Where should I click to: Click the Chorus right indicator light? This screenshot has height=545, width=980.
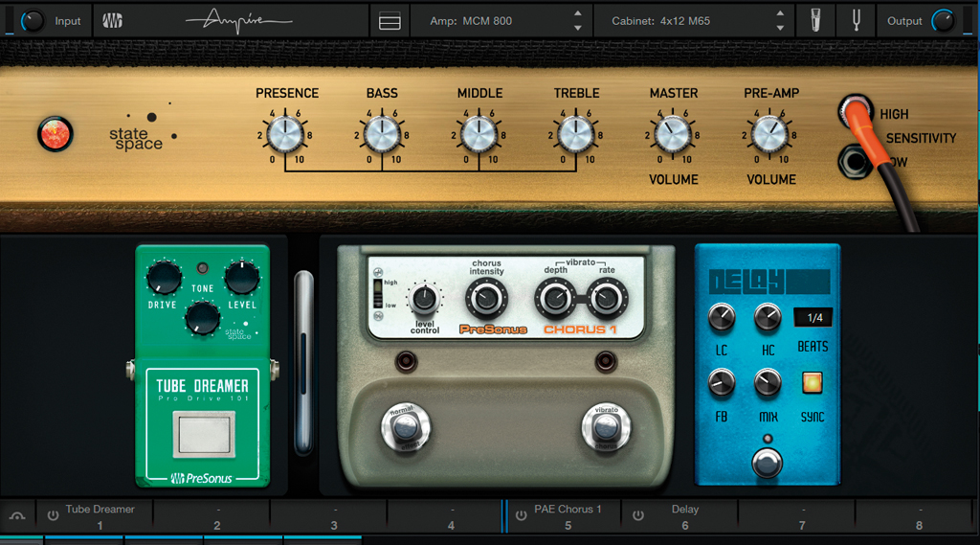click(x=605, y=361)
